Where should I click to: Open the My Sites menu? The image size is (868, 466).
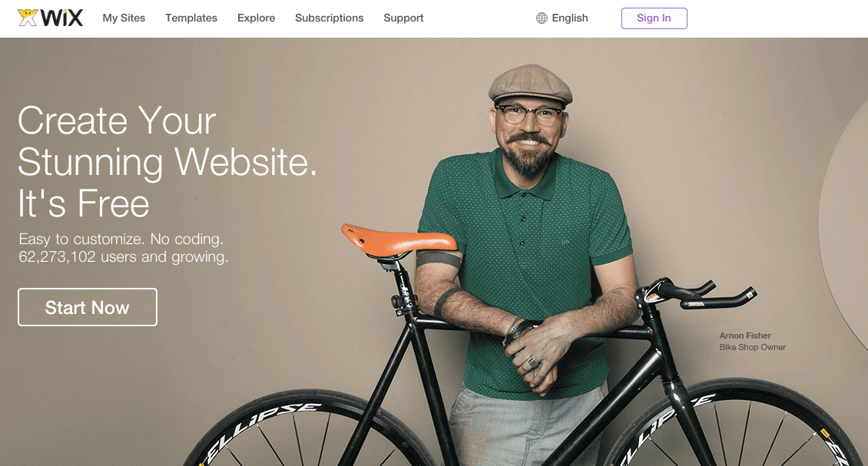pos(124,18)
